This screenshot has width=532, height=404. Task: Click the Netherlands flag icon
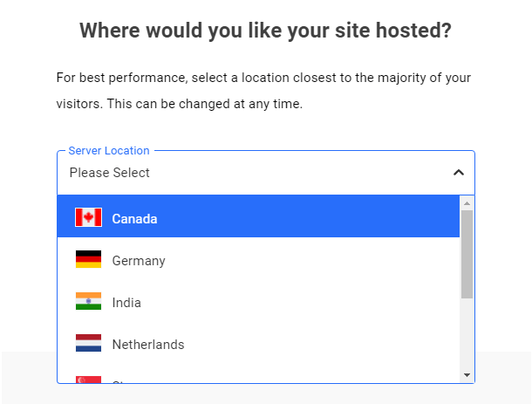click(88, 344)
